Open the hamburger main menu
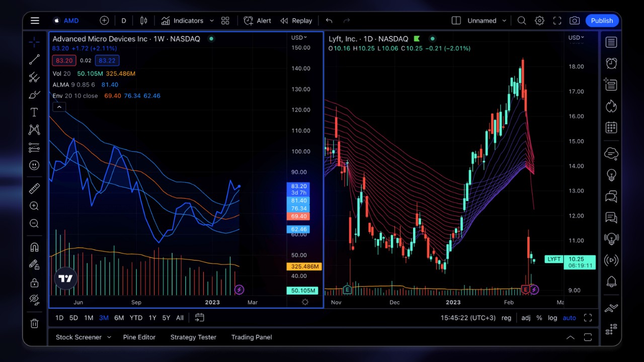 click(x=35, y=21)
